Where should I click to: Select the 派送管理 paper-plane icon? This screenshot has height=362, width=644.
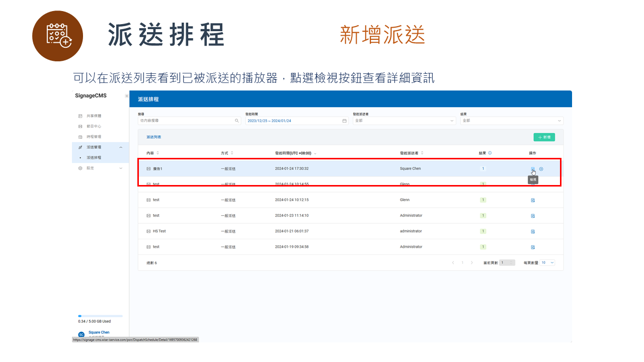pyautogui.click(x=80, y=147)
